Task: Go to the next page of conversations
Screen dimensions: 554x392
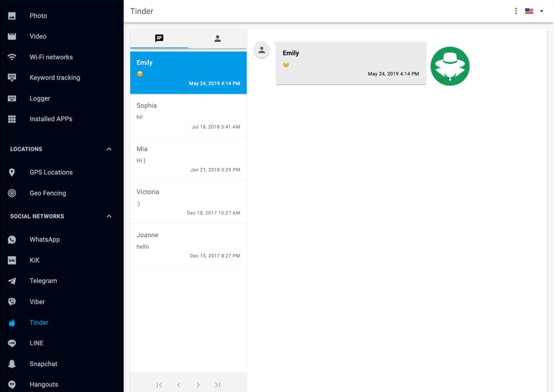Action: coord(198,385)
